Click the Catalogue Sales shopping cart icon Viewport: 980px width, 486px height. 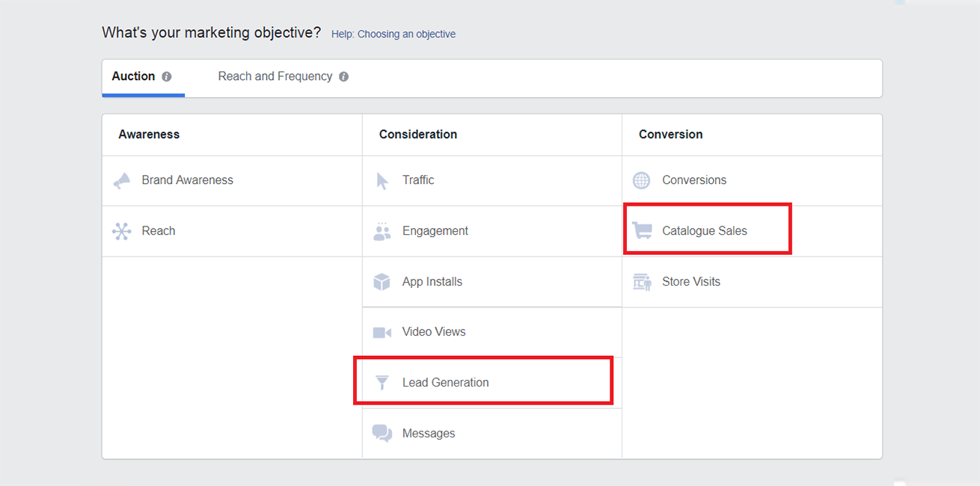click(x=642, y=231)
